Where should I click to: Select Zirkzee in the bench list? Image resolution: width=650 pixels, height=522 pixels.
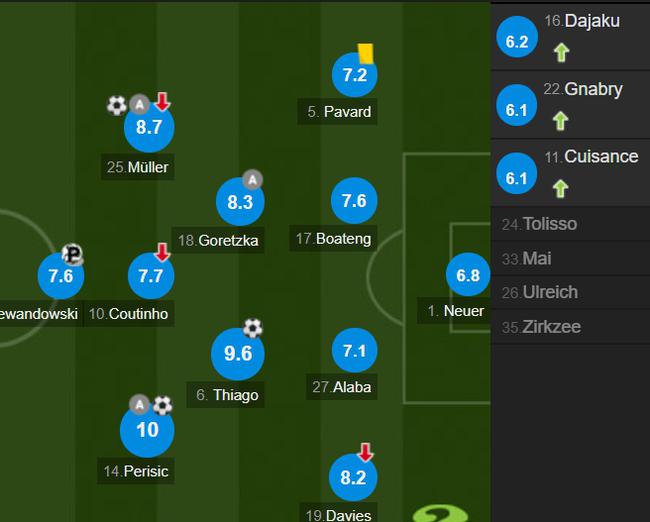pos(570,327)
